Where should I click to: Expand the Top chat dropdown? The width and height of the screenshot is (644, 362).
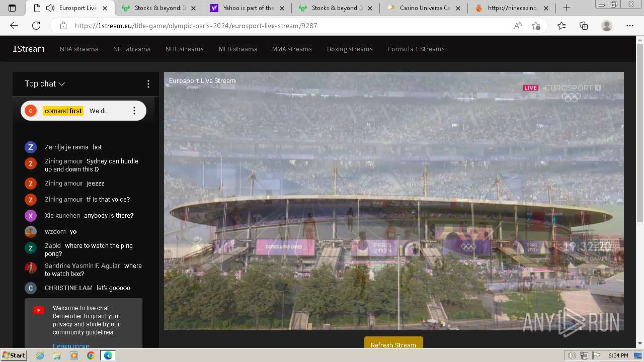pyautogui.click(x=45, y=84)
